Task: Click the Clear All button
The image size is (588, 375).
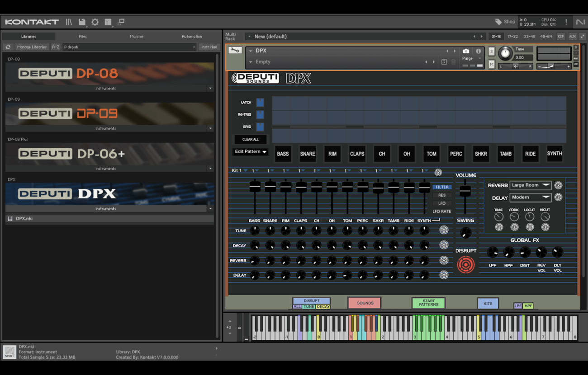Action: (x=250, y=139)
